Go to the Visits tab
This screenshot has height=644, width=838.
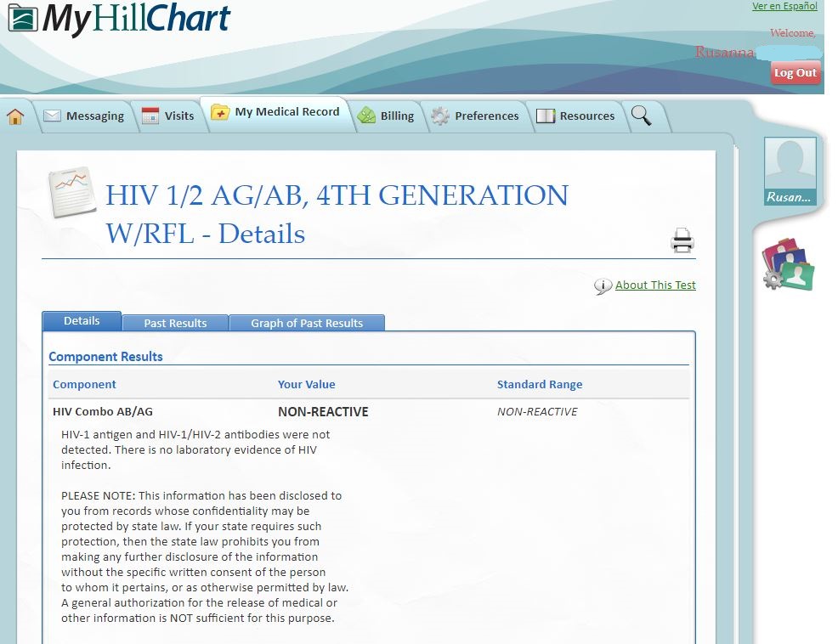(x=168, y=116)
